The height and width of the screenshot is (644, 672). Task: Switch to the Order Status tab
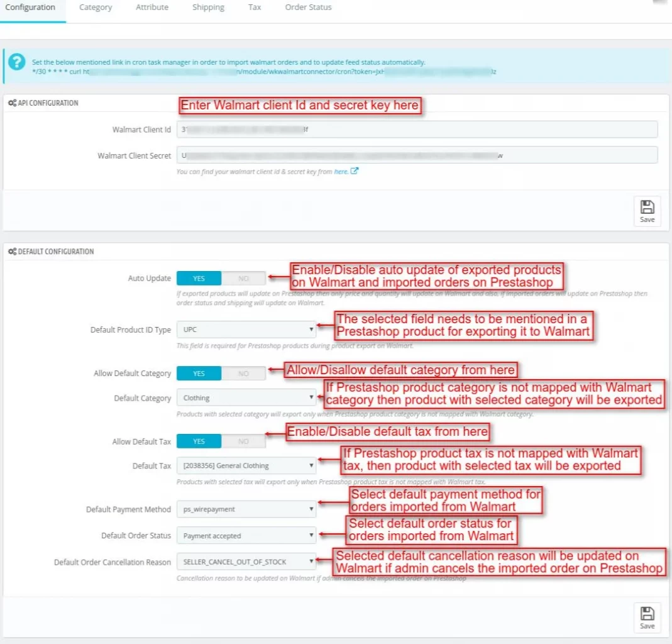[308, 8]
